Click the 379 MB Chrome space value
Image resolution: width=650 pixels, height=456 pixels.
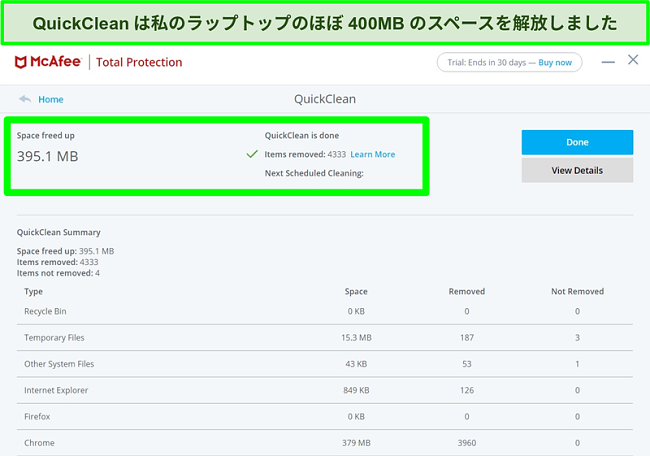point(356,443)
